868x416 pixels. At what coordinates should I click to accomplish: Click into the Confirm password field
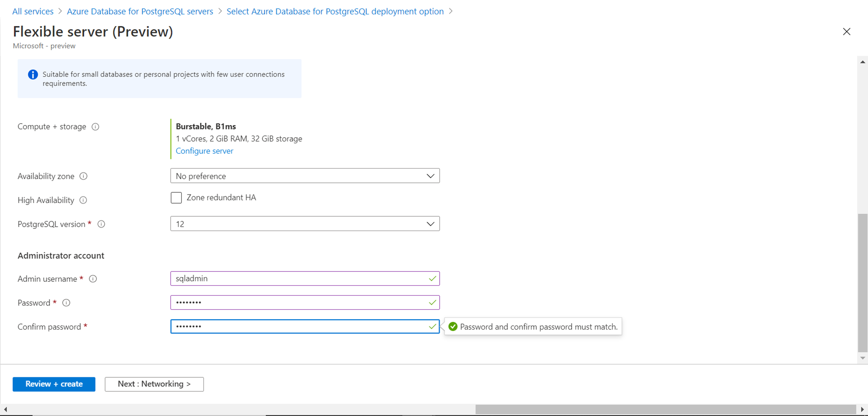299,327
